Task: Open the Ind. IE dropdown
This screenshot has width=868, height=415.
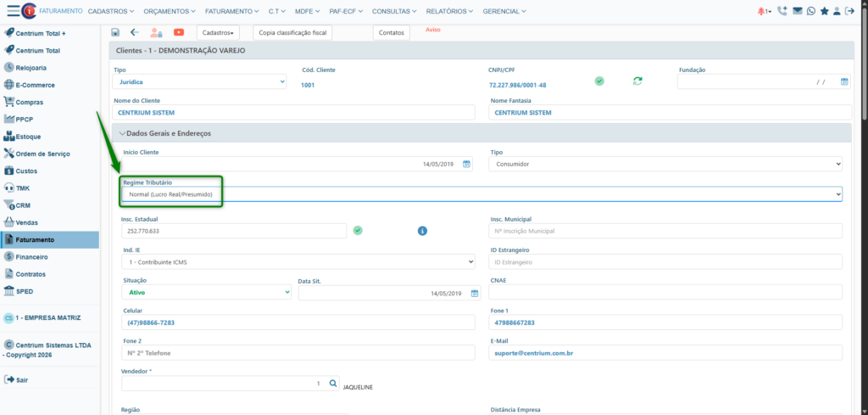Action: 298,262
